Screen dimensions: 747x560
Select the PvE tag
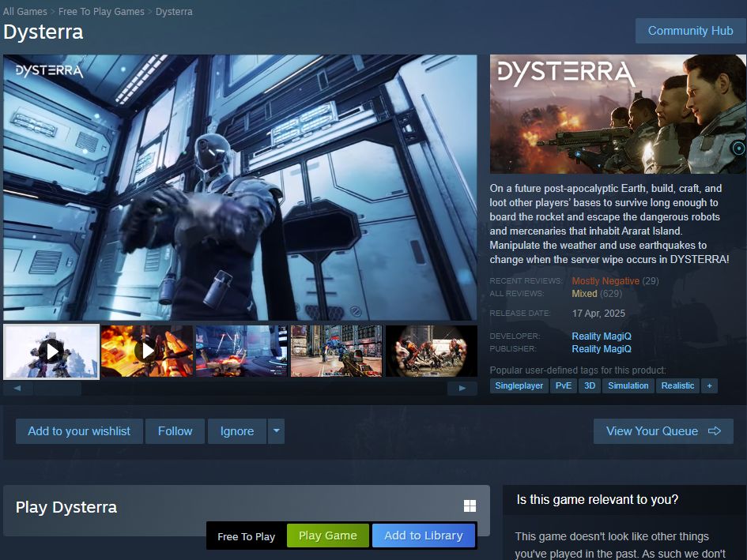563,385
